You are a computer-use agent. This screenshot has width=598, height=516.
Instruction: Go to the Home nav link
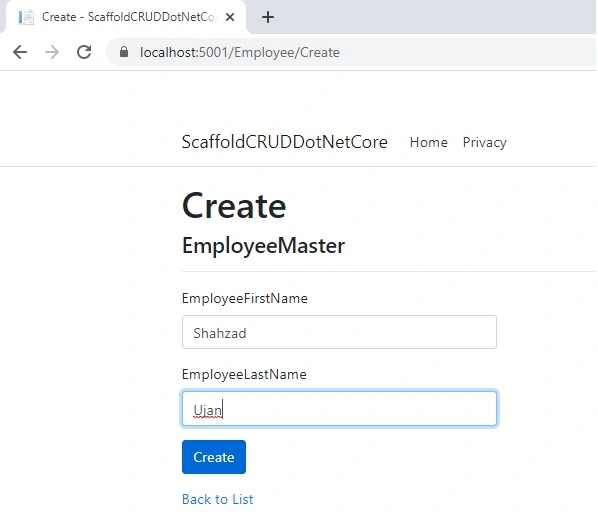coord(429,142)
